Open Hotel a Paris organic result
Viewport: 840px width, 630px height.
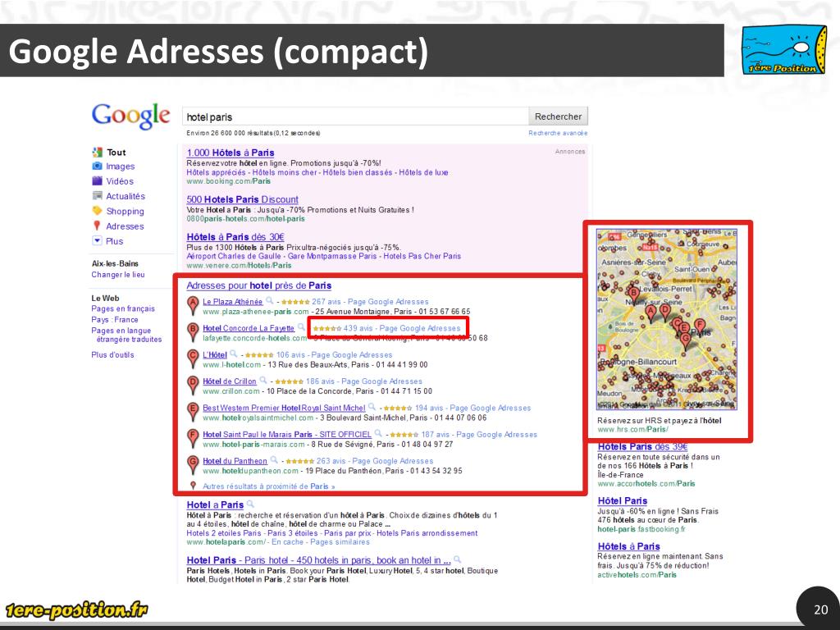[215, 504]
